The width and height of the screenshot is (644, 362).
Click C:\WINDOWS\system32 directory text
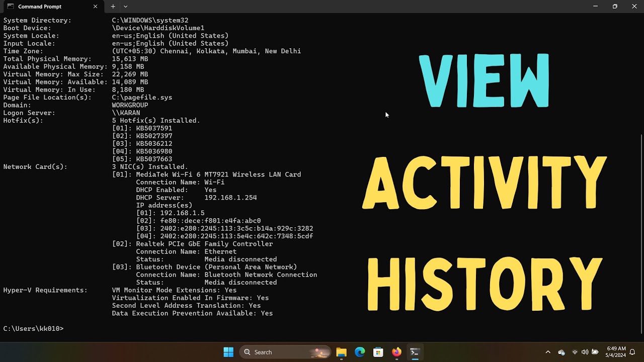(150, 21)
